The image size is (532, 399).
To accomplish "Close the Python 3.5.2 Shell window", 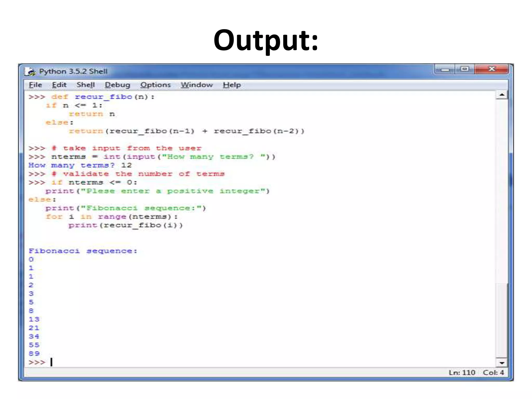I will click(491, 69).
